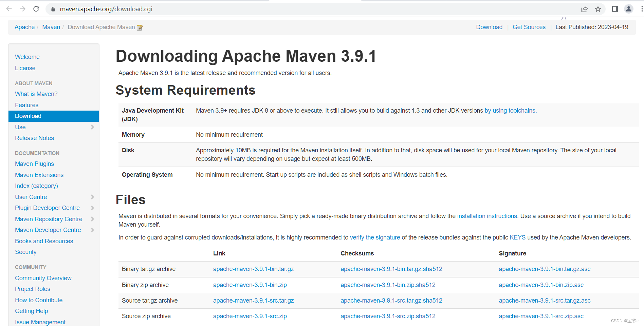This screenshot has height=326, width=644.
Task: Open What is Maven? page
Action: [36, 94]
